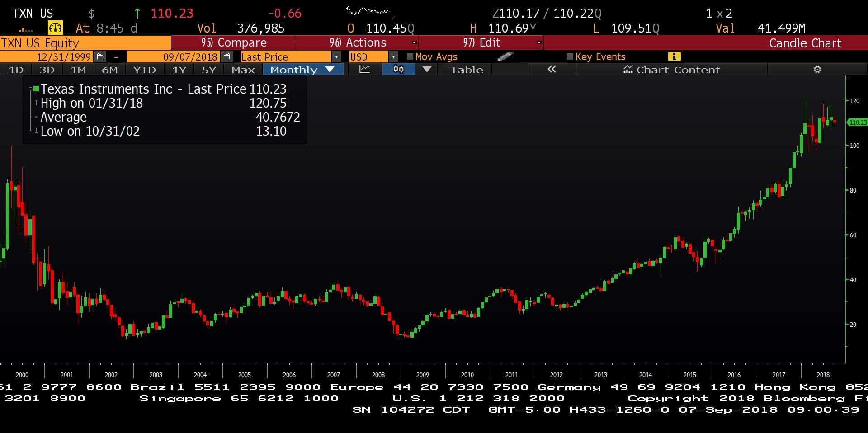Click the -0.66 price change

point(284,13)
